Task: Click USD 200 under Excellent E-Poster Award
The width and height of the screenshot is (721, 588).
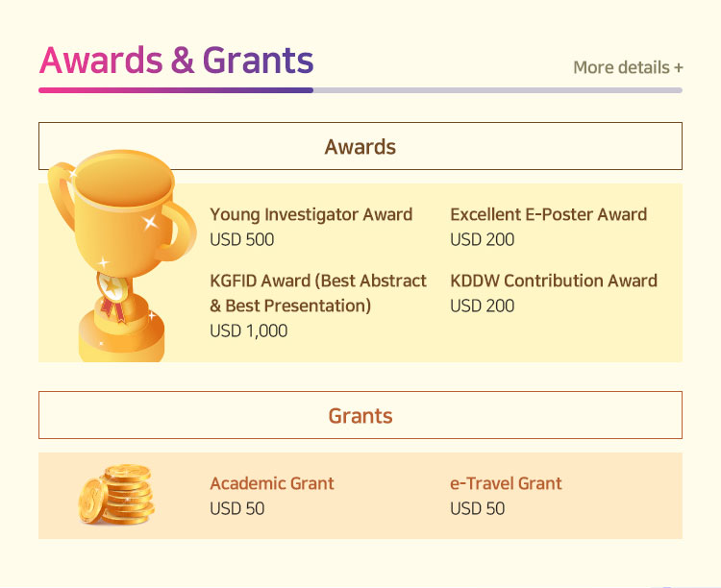Action: pyautogui.click(x=482, y=239)
